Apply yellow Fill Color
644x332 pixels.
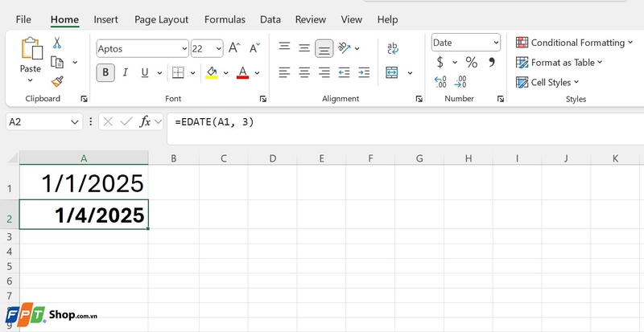tap(212, 72)
